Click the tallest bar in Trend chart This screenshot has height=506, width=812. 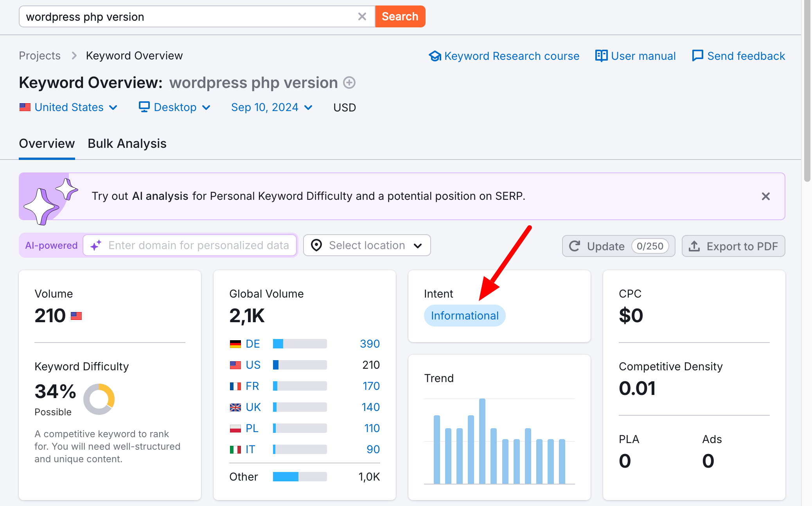[482, 441]
